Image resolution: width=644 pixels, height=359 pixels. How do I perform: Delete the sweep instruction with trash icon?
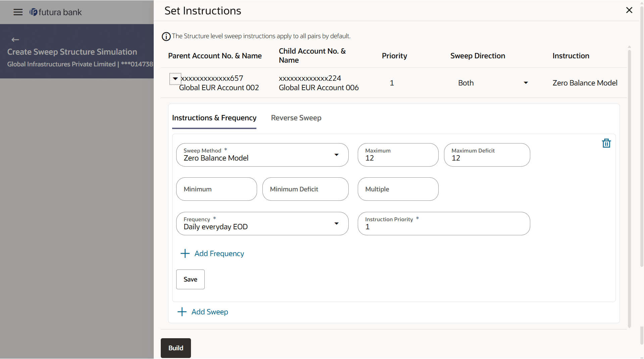click(x=606, y=143)
